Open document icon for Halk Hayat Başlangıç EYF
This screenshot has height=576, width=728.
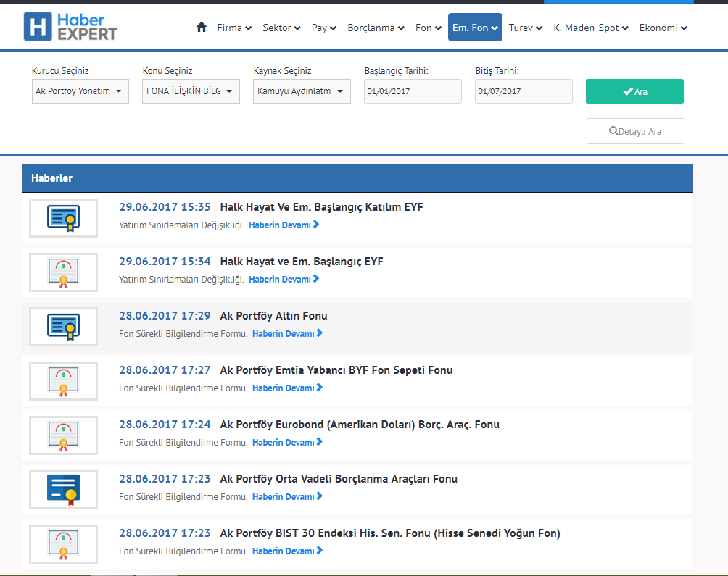63,272
